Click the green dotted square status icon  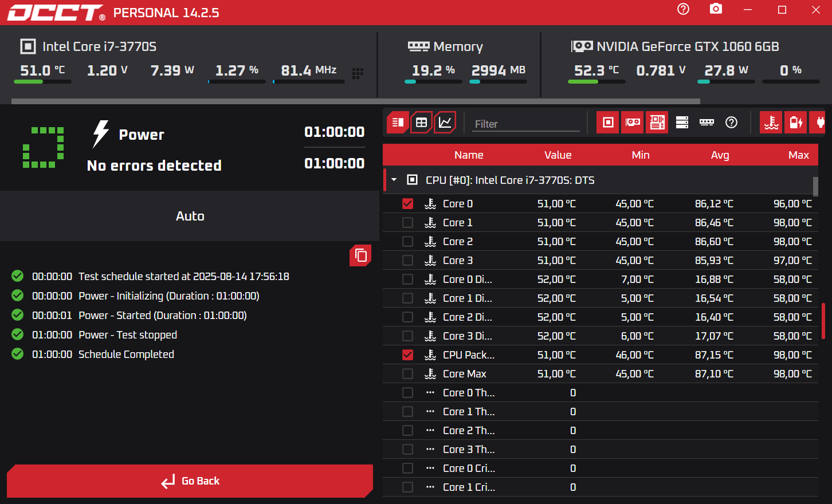click(x=43, y=147)
